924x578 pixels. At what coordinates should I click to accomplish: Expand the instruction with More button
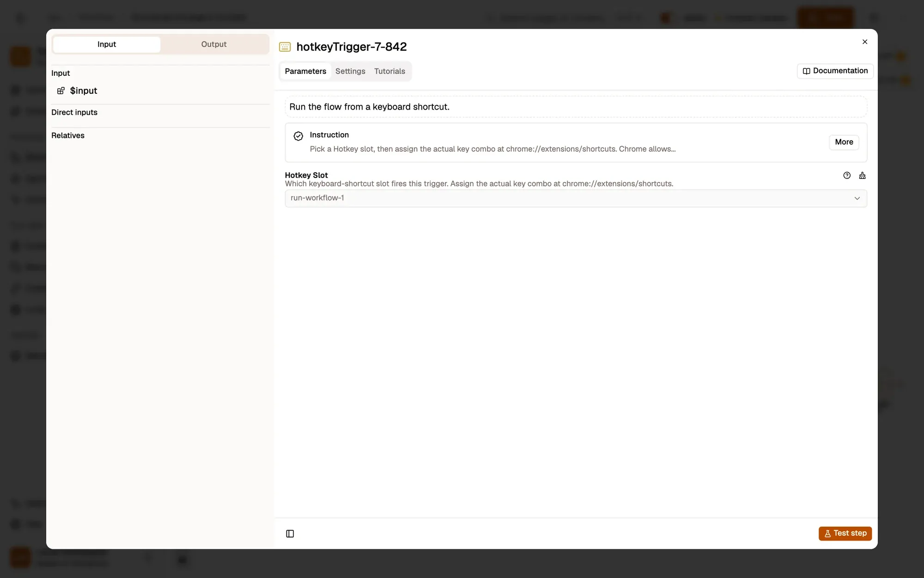(844, 142)
